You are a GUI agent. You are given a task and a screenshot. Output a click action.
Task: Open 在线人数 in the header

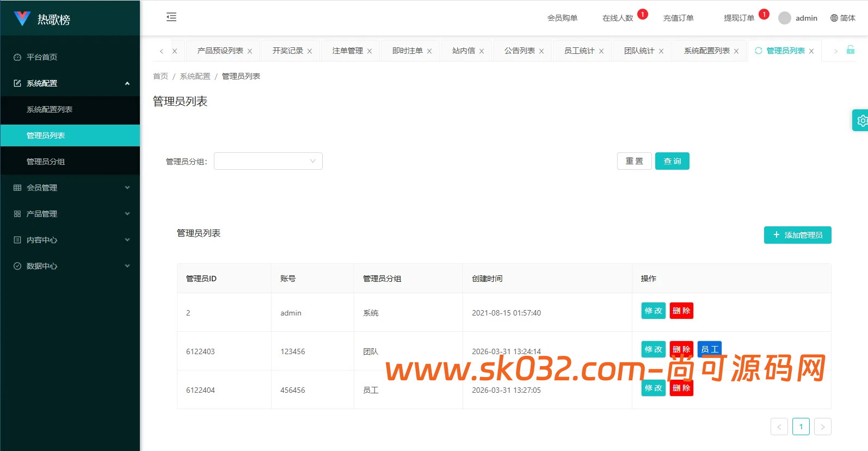[x=618, y=18]
